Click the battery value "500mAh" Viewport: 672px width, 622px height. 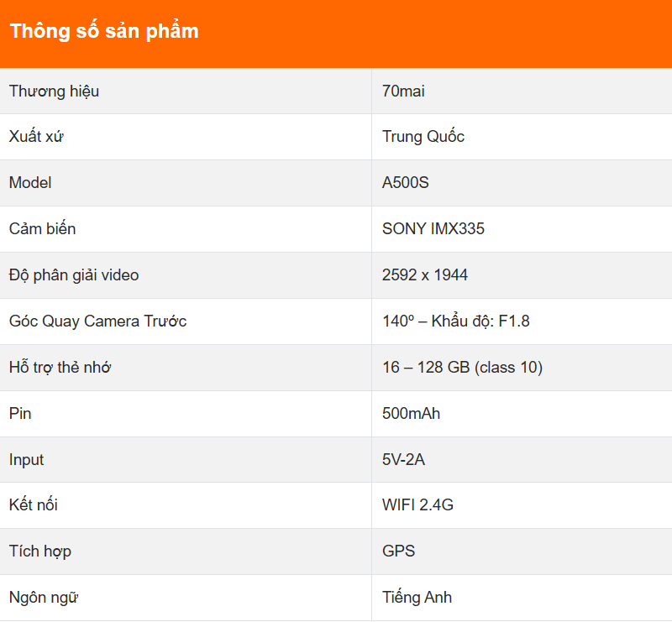point(411,414)
